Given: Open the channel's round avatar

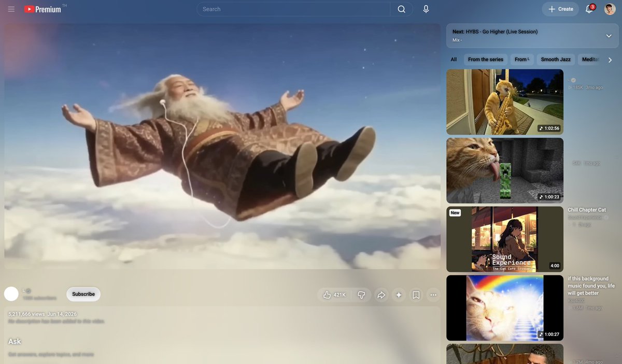Looking at the screenshot, I should pyautogui.click(x=11, y=294).
